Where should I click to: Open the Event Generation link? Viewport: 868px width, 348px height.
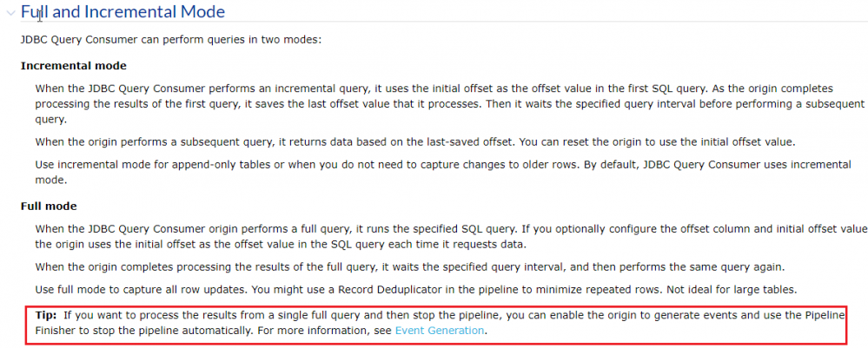click(440, 331)
